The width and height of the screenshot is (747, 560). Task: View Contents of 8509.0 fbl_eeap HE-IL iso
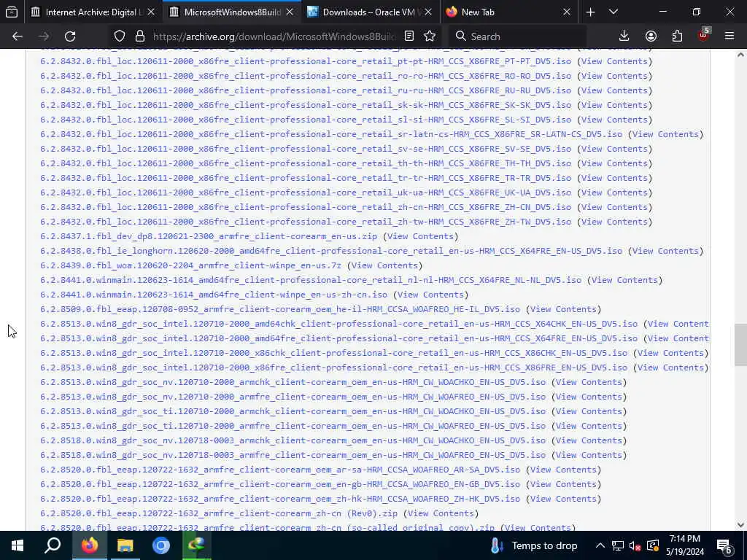point(563,309)
